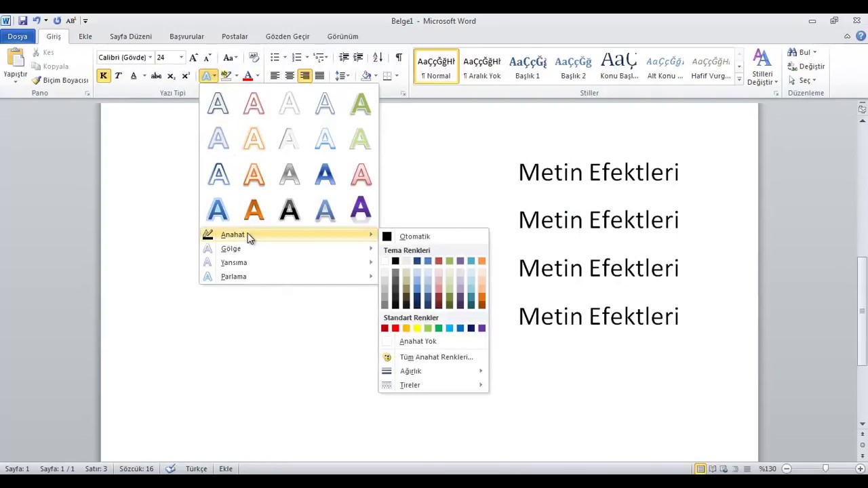Open line spacing dropdown

click(x=342, y=76)
